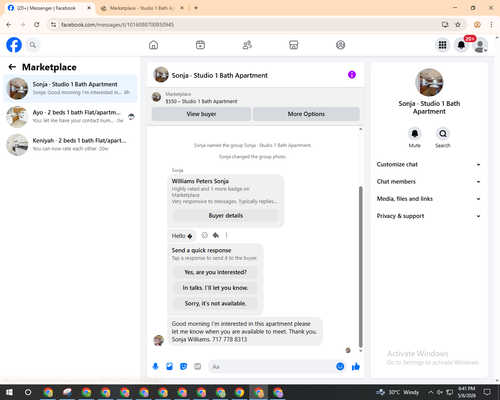This screenshot has height=400, width=500.
Task: Click the View buyer button
Action: coord(201,114)
